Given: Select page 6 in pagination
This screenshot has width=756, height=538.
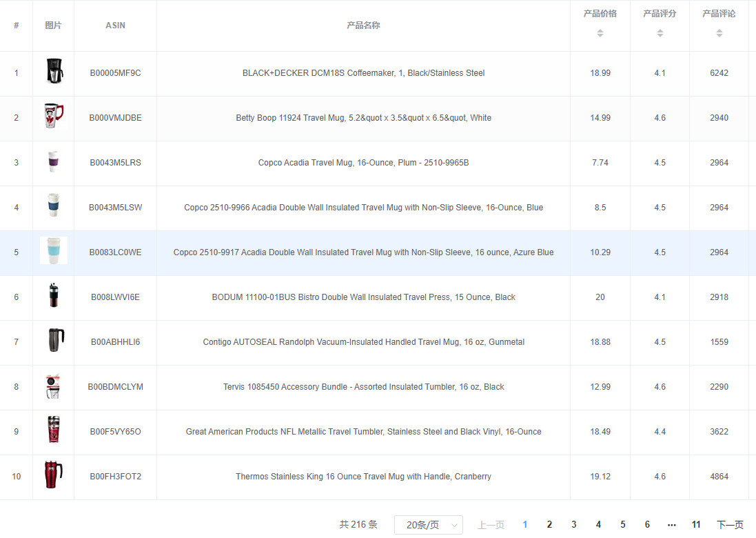Looking at the screenshot, I should [x=647, y=525].
